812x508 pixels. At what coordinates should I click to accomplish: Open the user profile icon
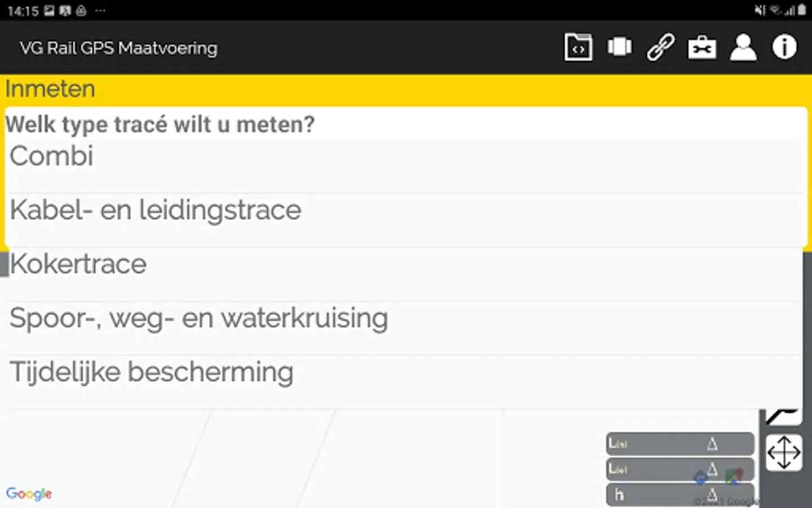tap(743, 47)
